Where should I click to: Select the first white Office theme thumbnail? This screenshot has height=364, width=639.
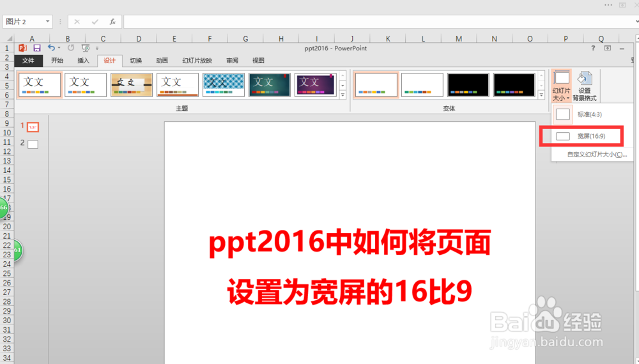[40, 85]
